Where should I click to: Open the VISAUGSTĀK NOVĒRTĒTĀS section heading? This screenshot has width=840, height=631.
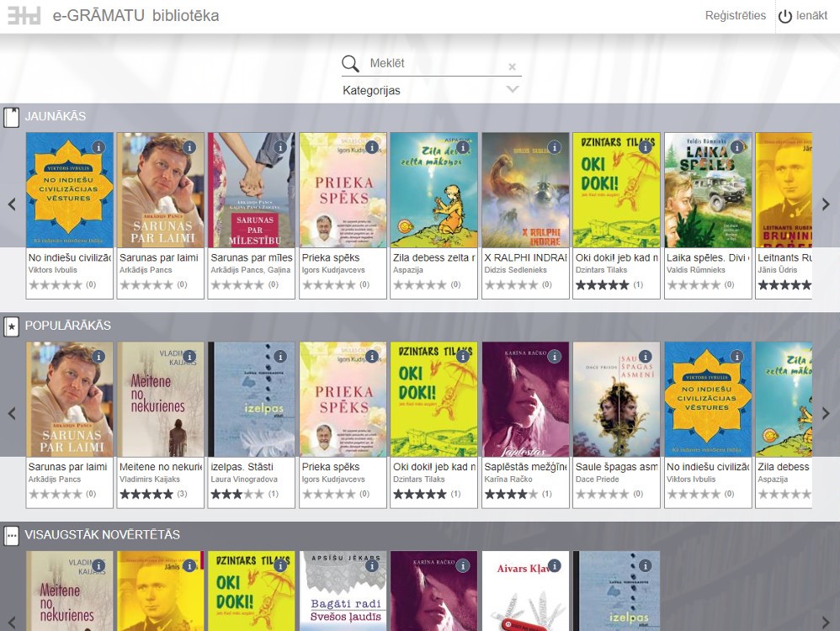[103, 534]
